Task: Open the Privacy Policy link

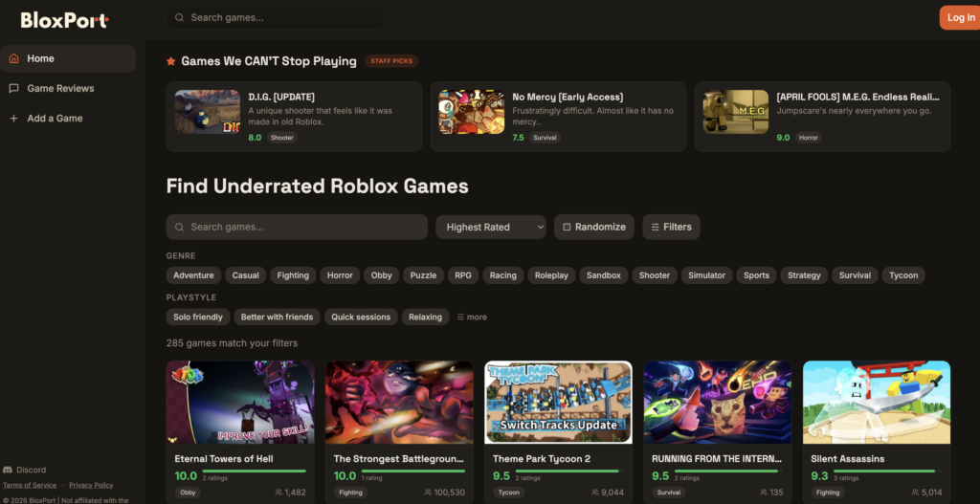Action: click(91, 485)
